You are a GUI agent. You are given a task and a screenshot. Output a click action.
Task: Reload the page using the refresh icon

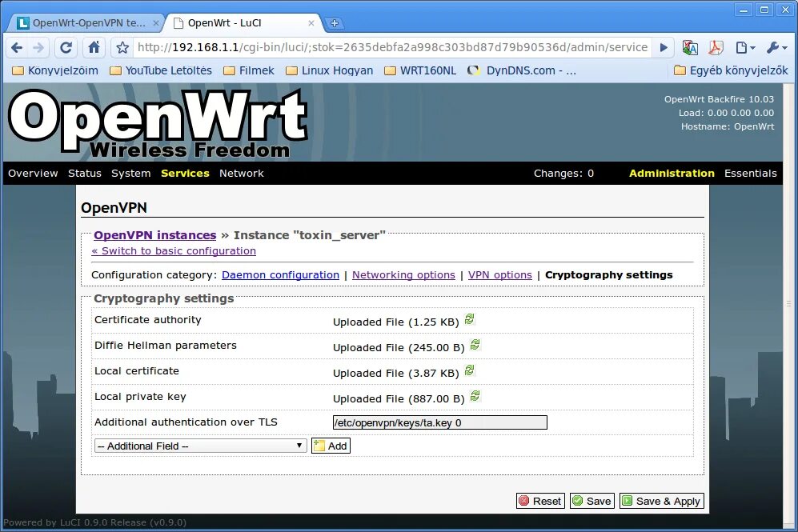[x=66, y=48]
